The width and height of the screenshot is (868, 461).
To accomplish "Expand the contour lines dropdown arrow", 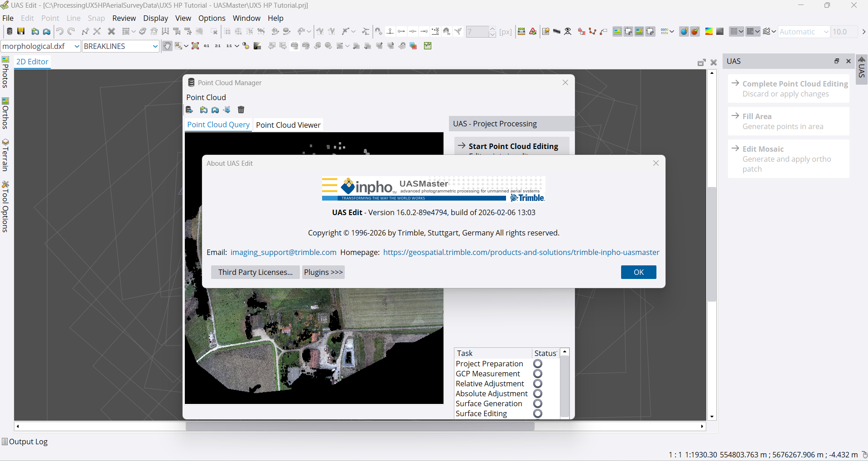I will tap(774, 31).
